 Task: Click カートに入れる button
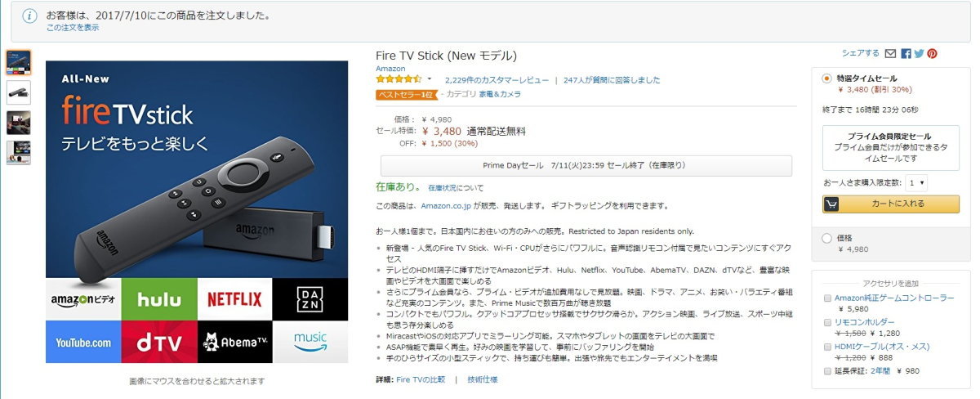(891, 204)
